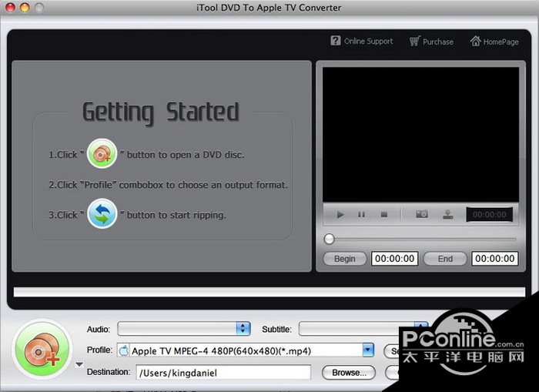This screenshot has width=539, height=392.
Task: Click the 00:00:00 playback time display
Action: [x=489, y=215]
